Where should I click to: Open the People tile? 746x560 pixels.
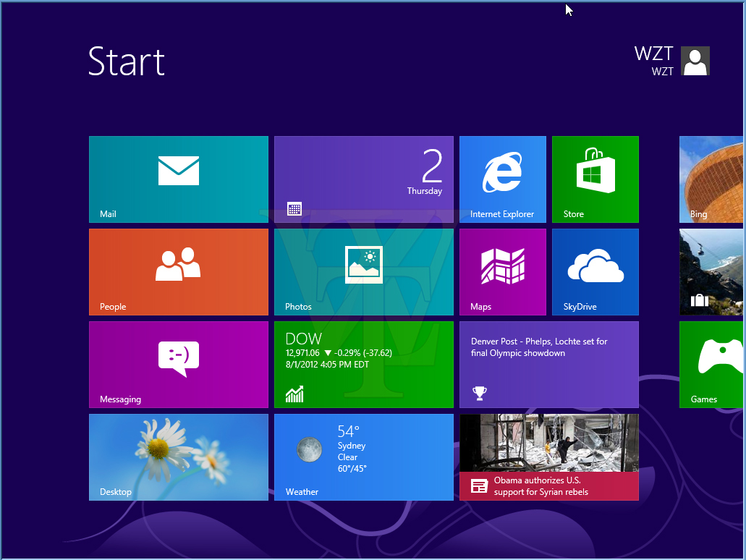pos(178,271)
